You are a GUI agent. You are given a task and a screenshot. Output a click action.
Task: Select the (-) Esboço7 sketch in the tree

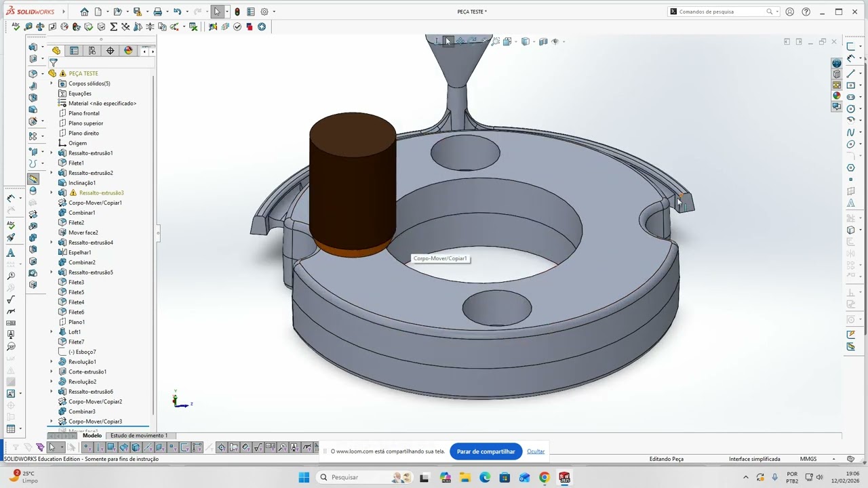(82, 352)
